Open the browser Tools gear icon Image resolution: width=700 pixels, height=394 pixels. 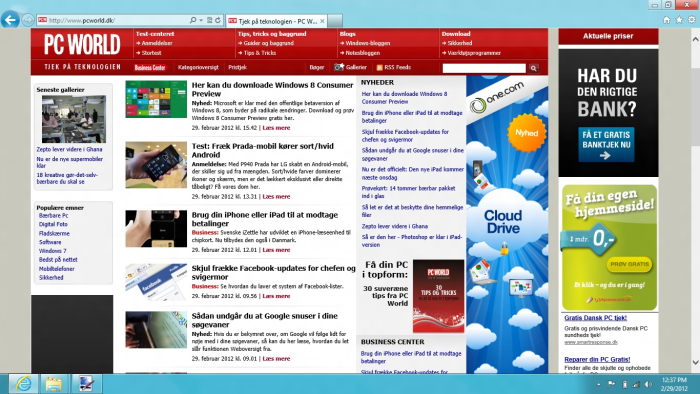[x=692, y=20]
